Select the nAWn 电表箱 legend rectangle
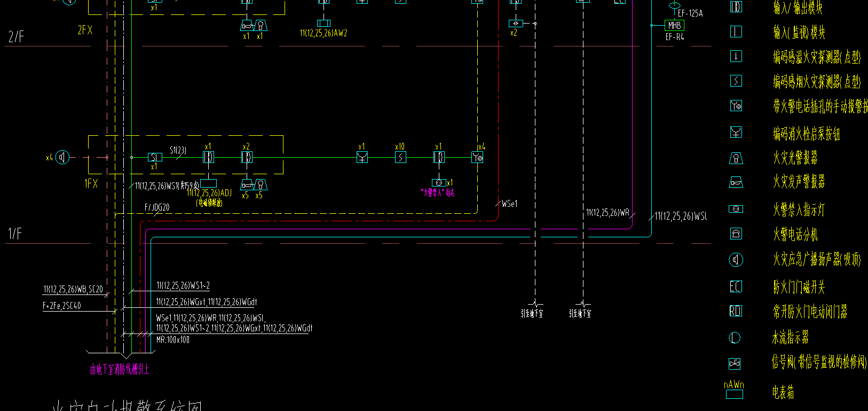The height and width of the screenshot is (411, 868). pyautogui.click(x=735, y=394)
